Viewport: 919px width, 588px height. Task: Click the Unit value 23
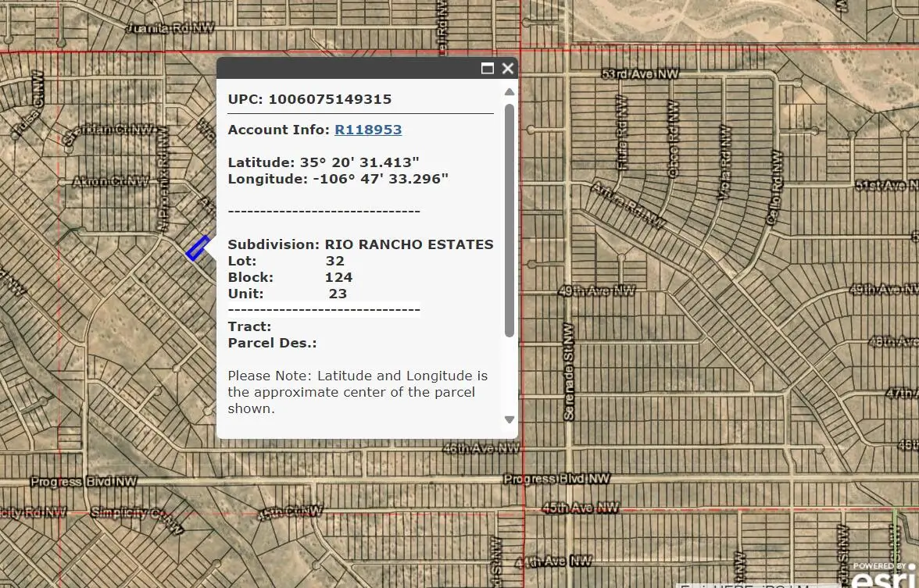click(x=338, y=294)
